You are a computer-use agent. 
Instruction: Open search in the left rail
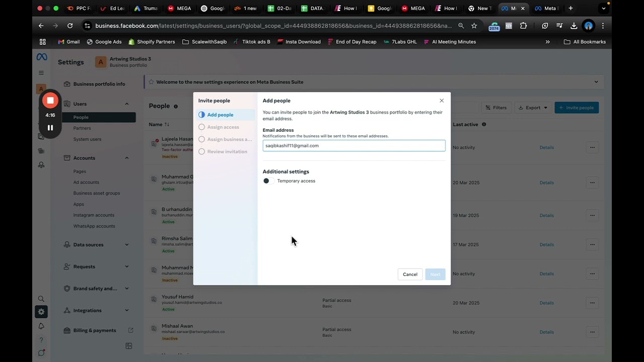pos(41,299)
